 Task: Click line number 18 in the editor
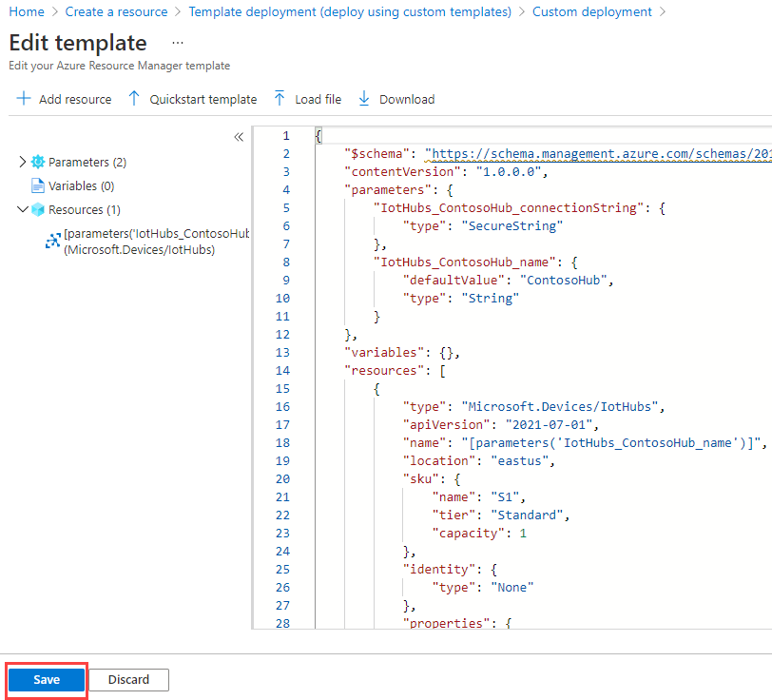tap(282, 442)
